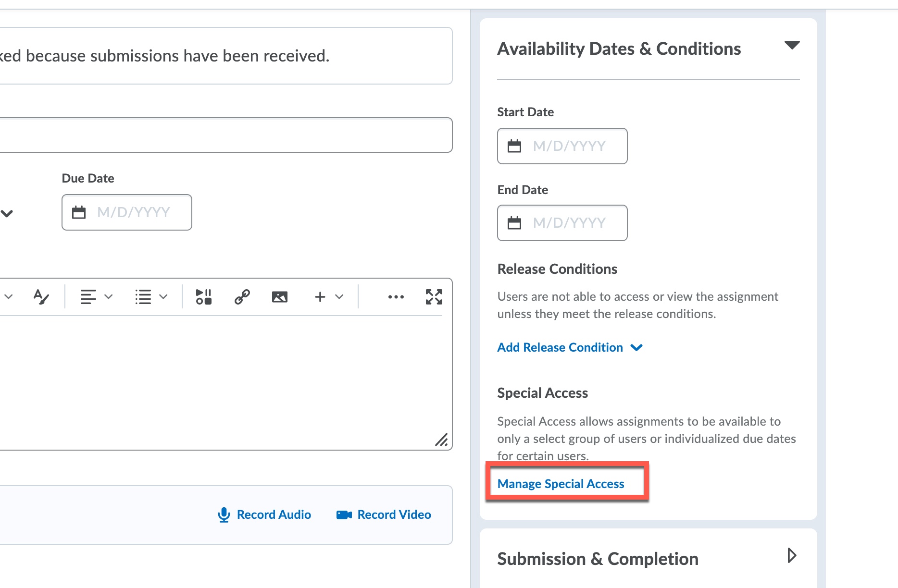
Task: Open list type dropdown arrow
Action: pyautogui.click(x=163, y=297)
